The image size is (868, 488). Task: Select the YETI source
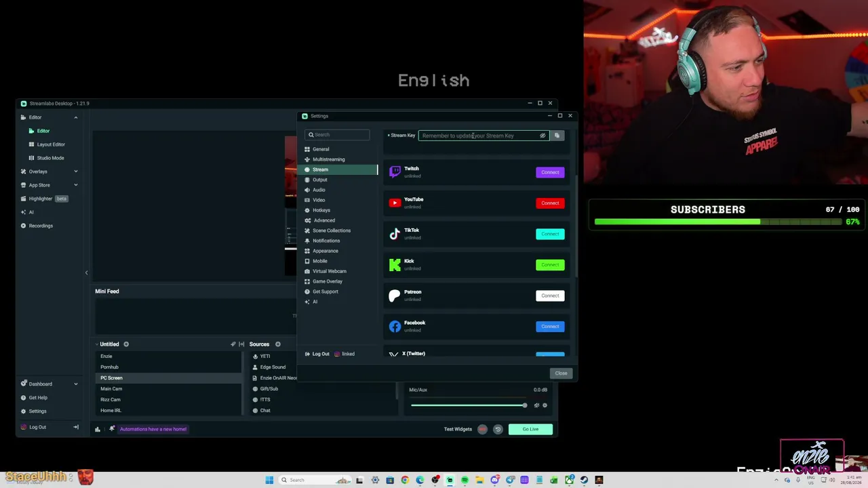(265, 357)
